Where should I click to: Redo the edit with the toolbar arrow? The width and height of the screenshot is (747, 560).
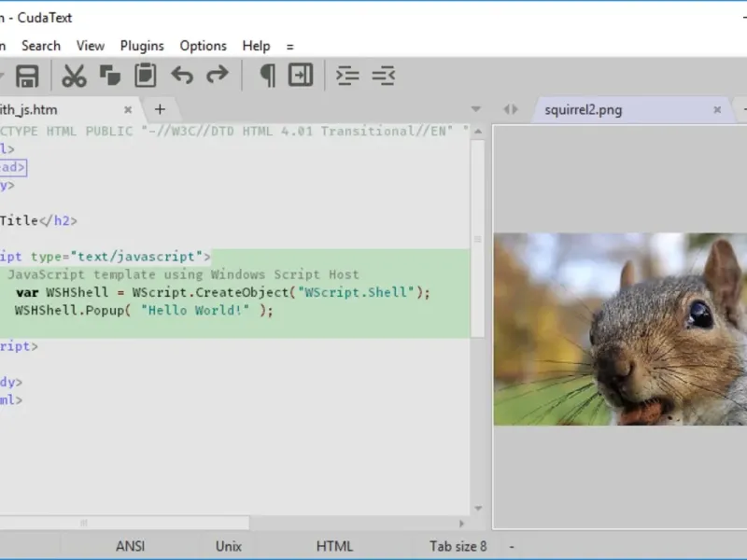coord(217,76)
